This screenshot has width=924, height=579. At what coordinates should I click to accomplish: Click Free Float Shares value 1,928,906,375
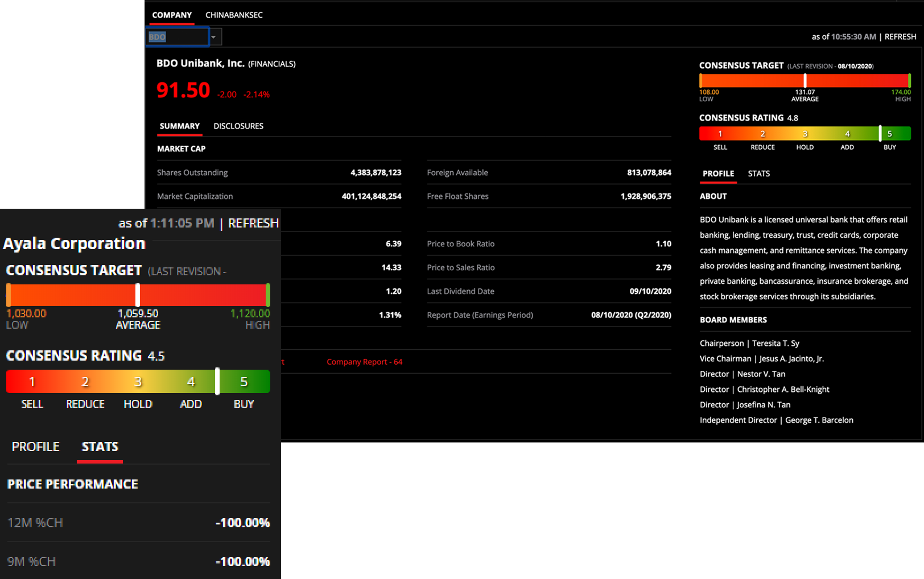click(646, 196)
